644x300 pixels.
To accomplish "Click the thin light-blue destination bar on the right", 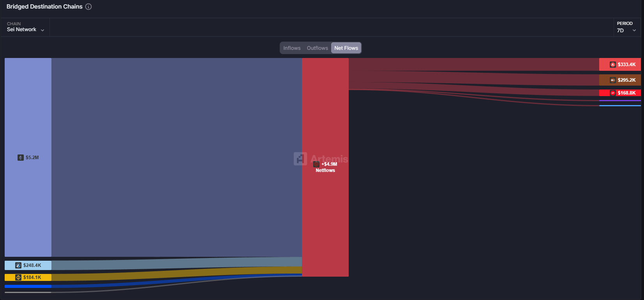I will (619, 105).
